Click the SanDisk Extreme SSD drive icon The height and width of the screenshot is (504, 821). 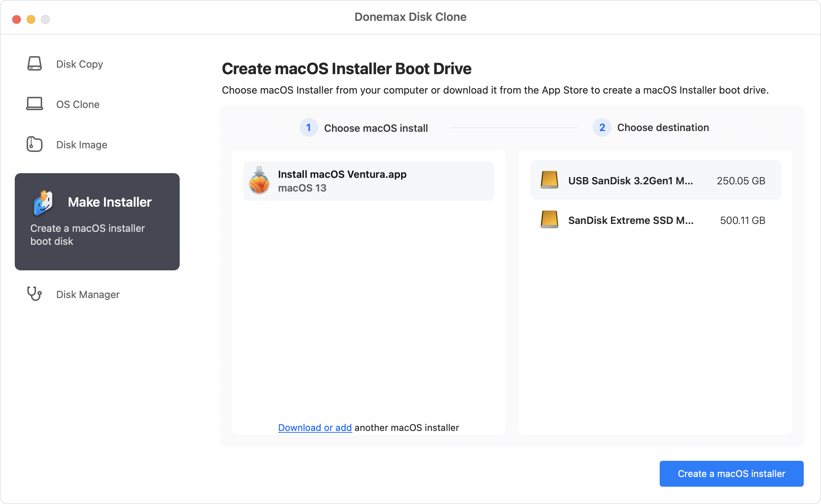click(x=549, y=220)
